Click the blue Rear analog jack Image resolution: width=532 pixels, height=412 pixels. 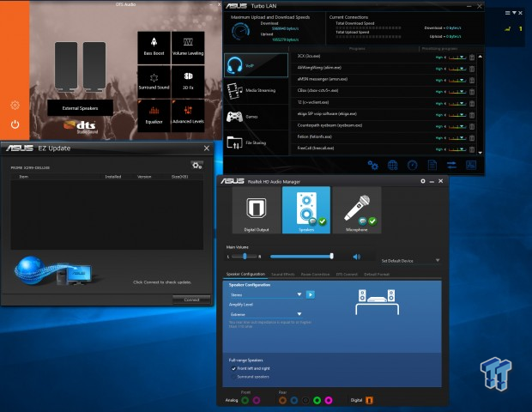(294, 401)
